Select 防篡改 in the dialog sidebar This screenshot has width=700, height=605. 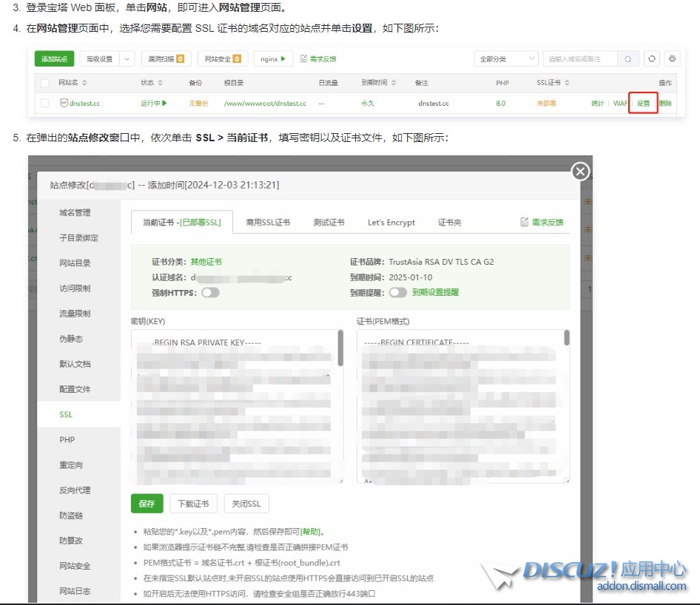pos(71,541)
